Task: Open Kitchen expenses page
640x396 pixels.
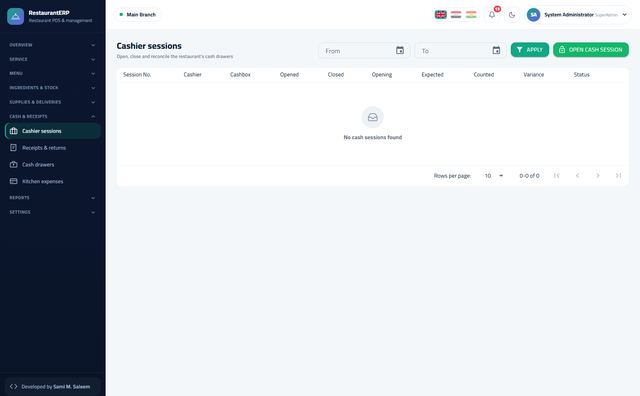Action: click(53, 181)
